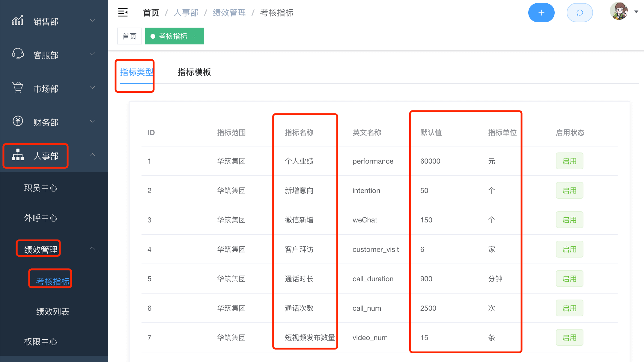Open 绩效列表 in the sidebar

click(53, 312)
